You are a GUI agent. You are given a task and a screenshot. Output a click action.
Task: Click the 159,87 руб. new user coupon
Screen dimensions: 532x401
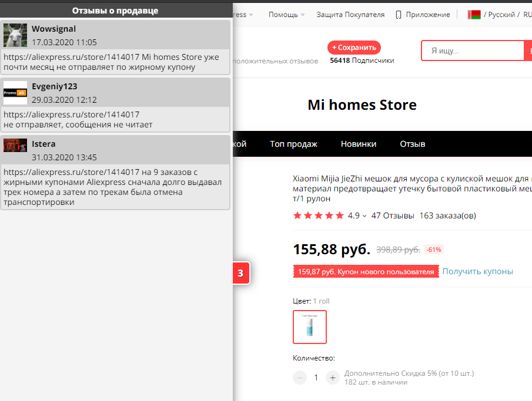(x=366, y=271)
